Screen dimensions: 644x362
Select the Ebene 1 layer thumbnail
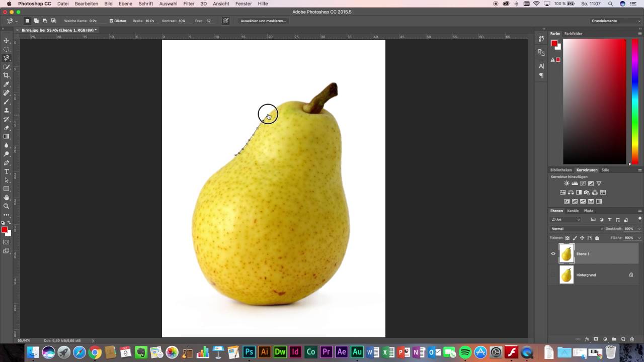(567, 254)
